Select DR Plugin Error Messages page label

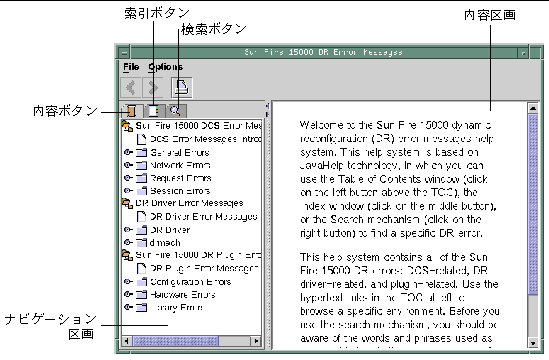pos(204,268)
